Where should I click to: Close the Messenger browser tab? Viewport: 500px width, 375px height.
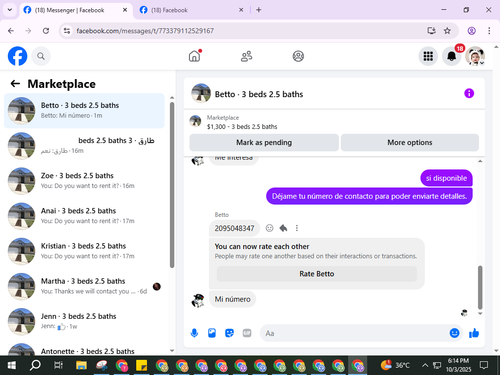[125, 10]
